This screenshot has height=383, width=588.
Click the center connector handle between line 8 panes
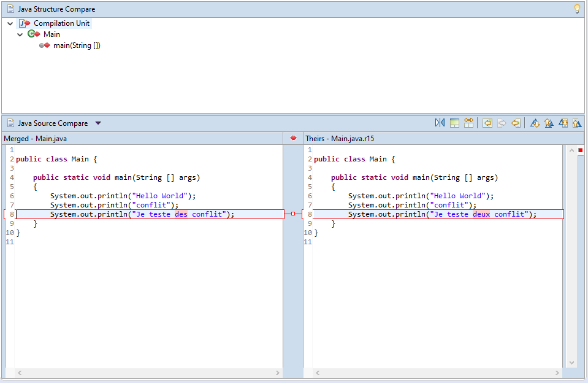(293, 214)
